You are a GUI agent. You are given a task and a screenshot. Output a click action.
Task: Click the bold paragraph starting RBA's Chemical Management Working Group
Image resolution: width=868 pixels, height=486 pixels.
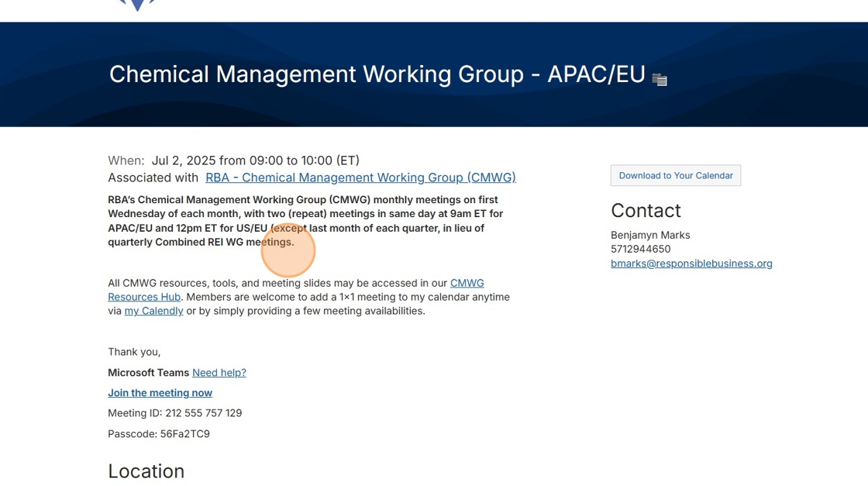[x=305, y=221]
